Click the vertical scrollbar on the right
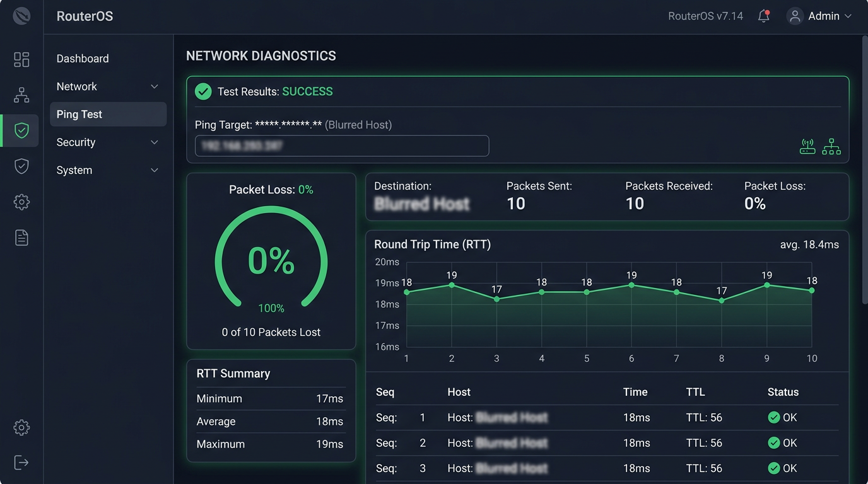This screenshot has width=868, height=484. 865,170
